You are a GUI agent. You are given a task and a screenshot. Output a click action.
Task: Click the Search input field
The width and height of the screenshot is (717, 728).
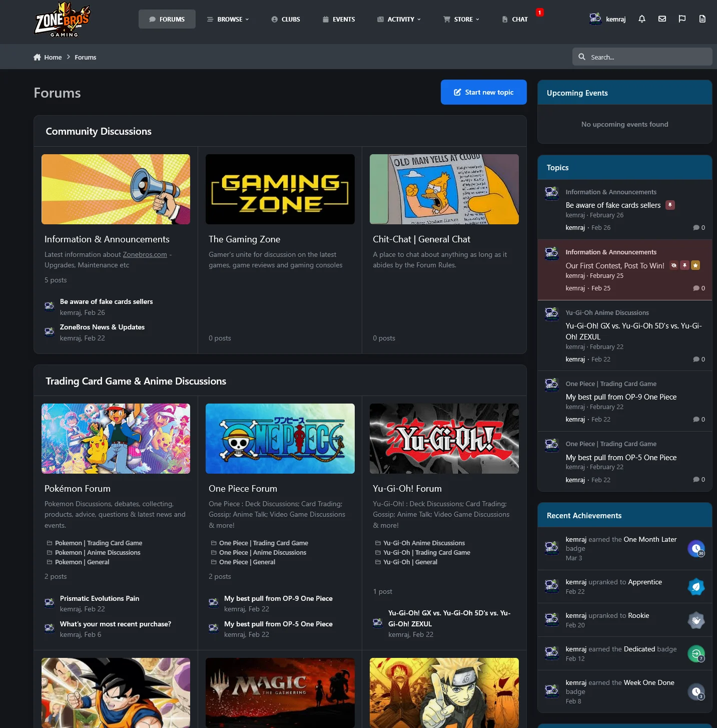(x=642, y=57)
